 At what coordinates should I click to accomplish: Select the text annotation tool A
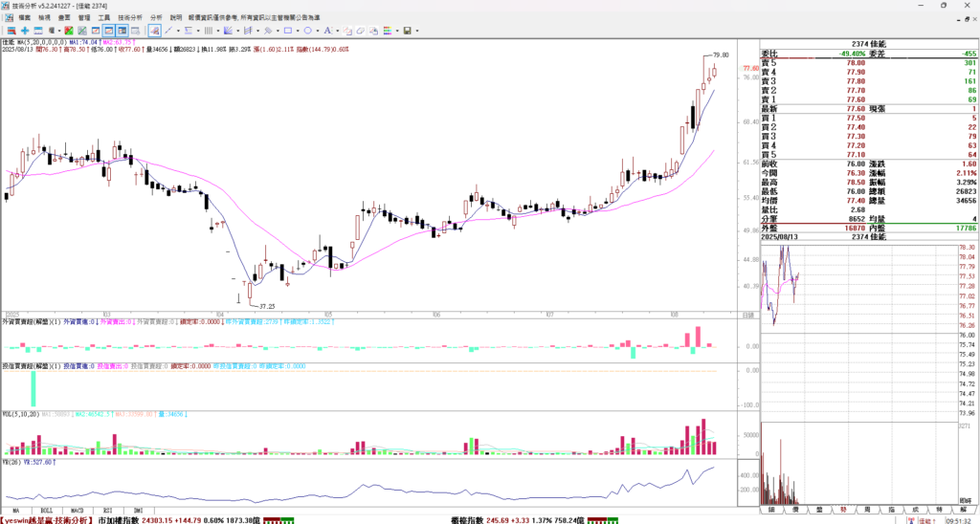click(x=327, y=31)
